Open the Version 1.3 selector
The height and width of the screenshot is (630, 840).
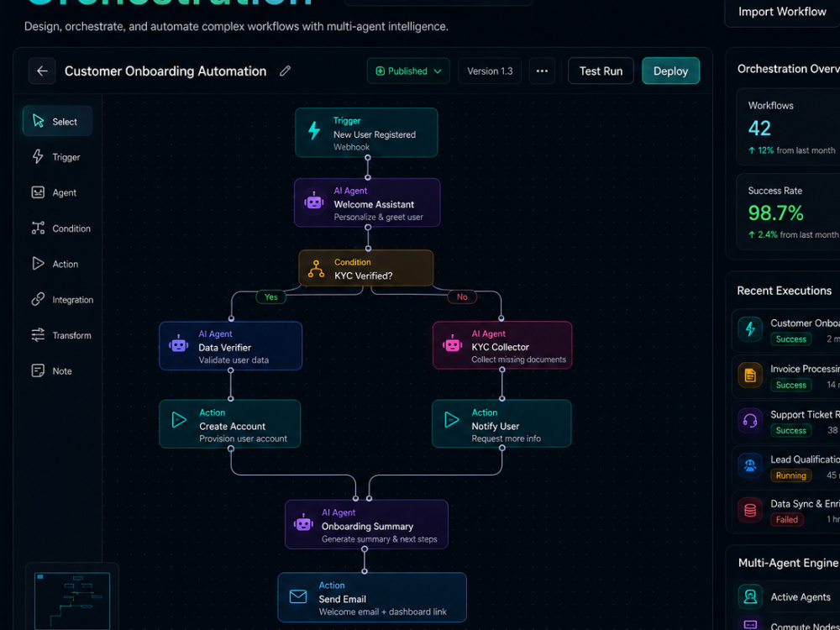coord(490,71)
